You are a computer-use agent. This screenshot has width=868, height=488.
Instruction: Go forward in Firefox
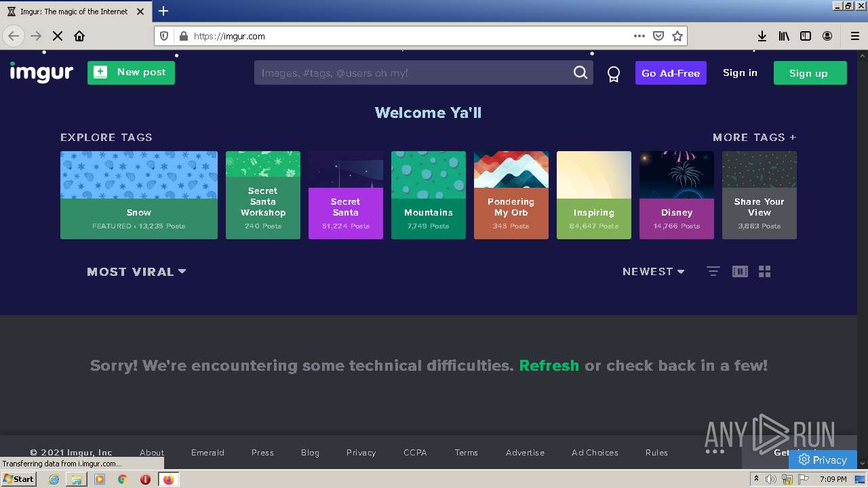click(36, 36)
